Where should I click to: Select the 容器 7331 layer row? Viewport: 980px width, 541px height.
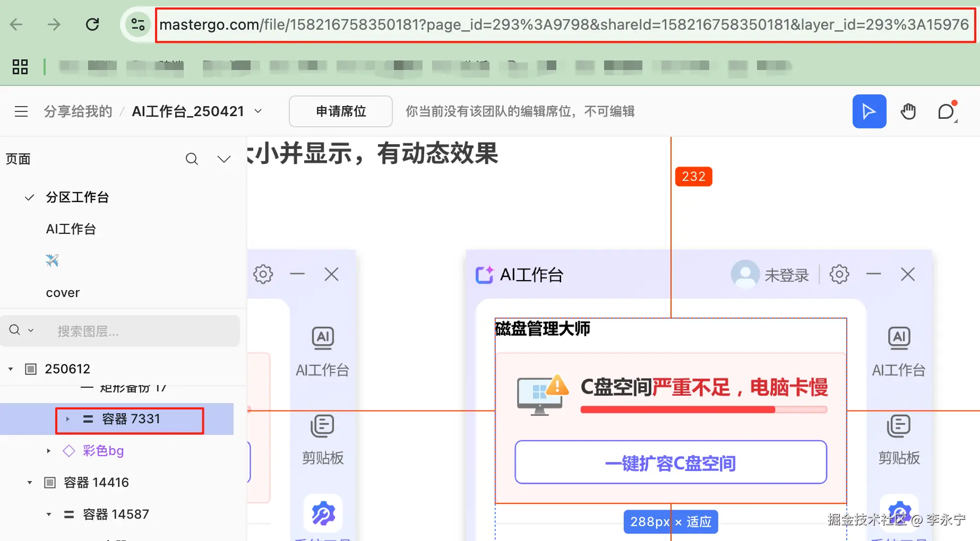(117, 419)
